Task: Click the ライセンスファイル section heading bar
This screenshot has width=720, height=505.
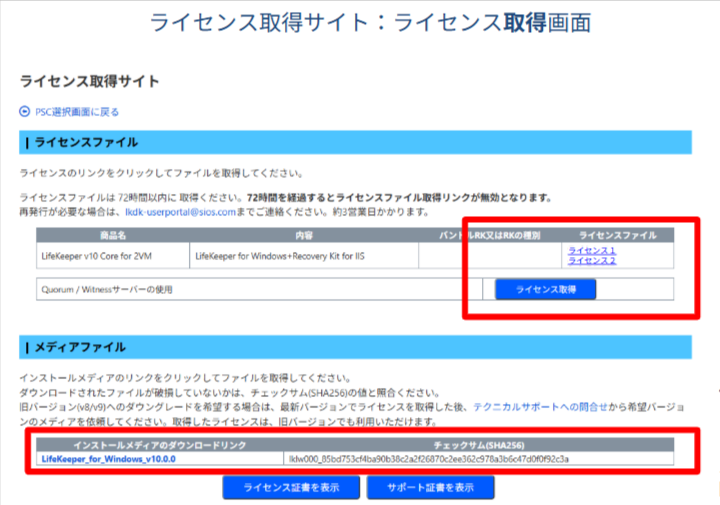Action: click(355, 142)
